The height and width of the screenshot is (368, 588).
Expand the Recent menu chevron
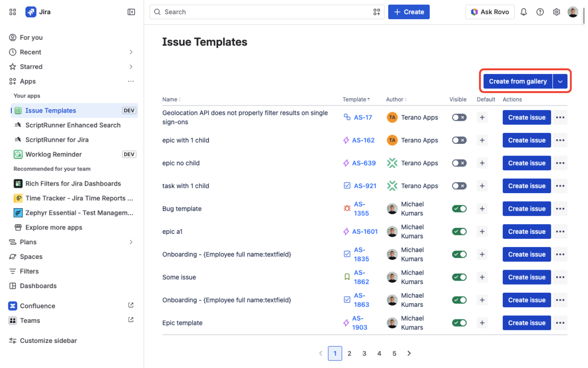click(x=131, y=52)
